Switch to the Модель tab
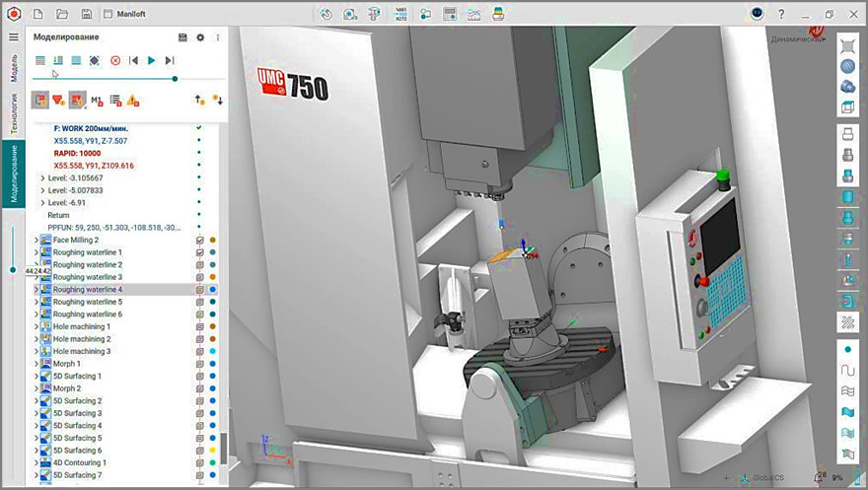This screenshot has width=868, height=490. pos(14,67)
